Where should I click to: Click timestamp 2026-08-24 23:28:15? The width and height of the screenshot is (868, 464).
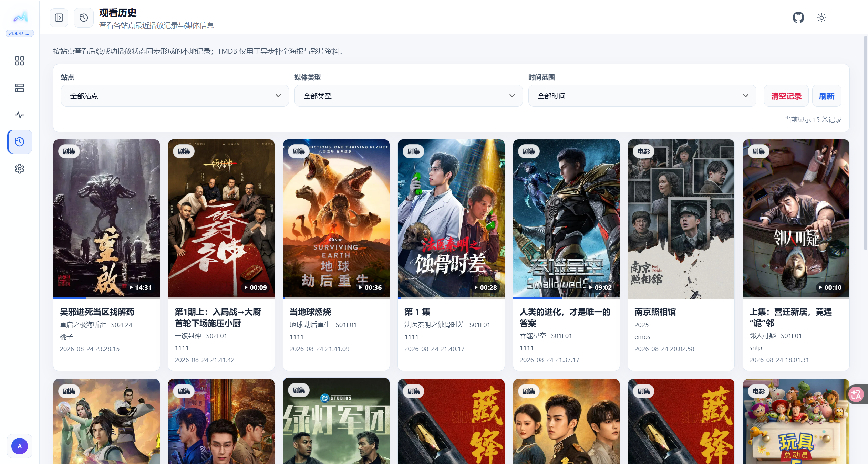point(90,349)
